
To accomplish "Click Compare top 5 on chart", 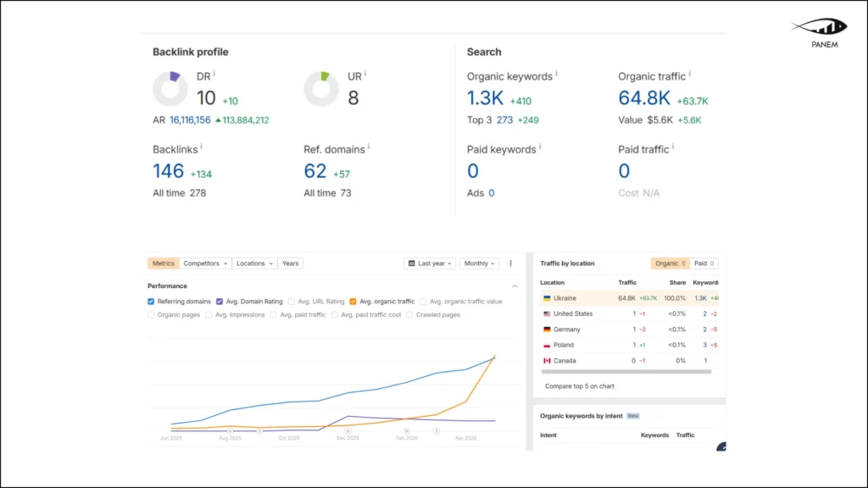I will click(x=580, y=386).
